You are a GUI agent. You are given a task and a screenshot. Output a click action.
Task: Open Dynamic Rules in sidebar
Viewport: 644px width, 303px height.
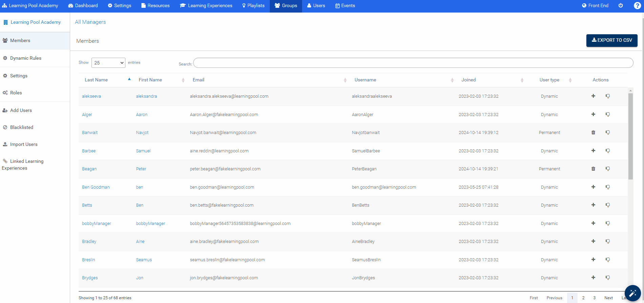26,58
